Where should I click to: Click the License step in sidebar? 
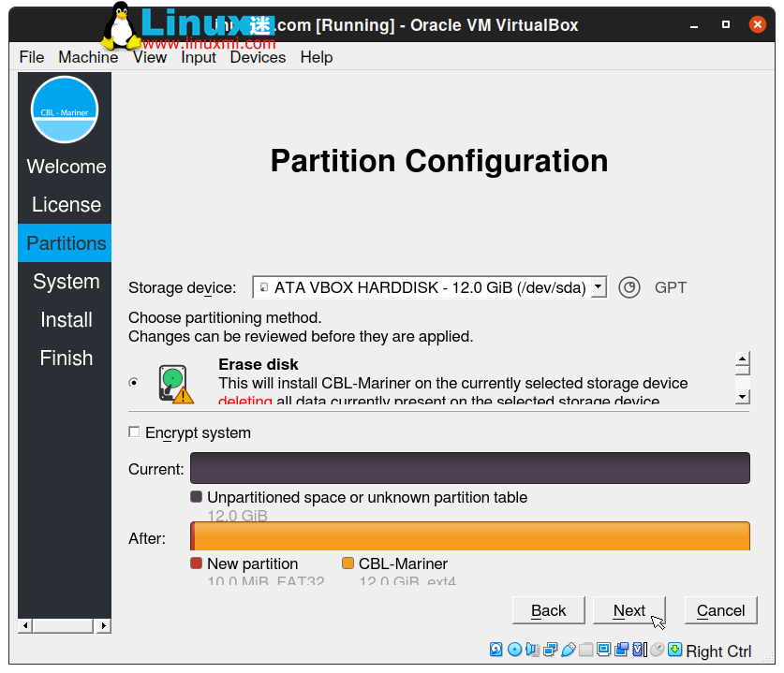66,204
